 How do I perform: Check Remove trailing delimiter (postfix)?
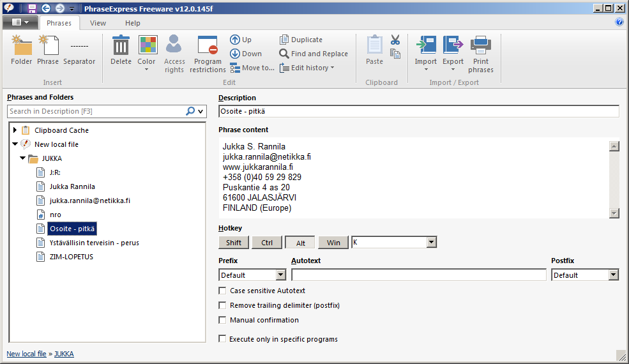click(x=222, y=305)
